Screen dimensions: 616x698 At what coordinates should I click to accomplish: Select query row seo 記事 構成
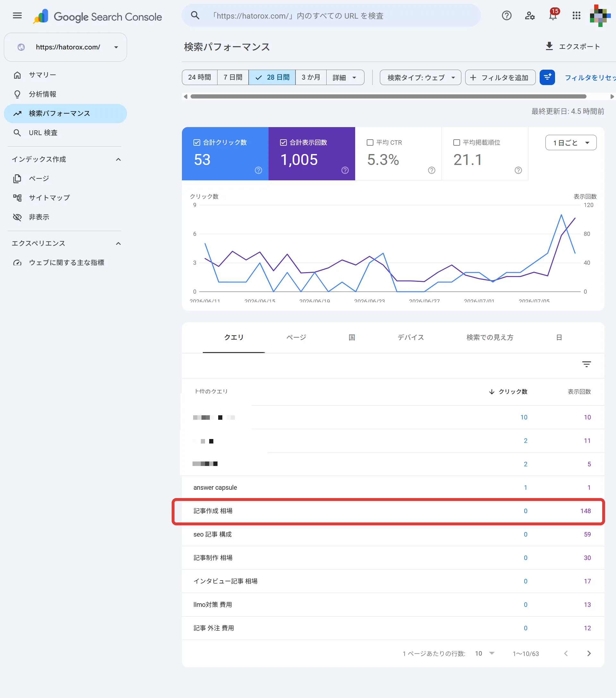click(x=393, y=534)
